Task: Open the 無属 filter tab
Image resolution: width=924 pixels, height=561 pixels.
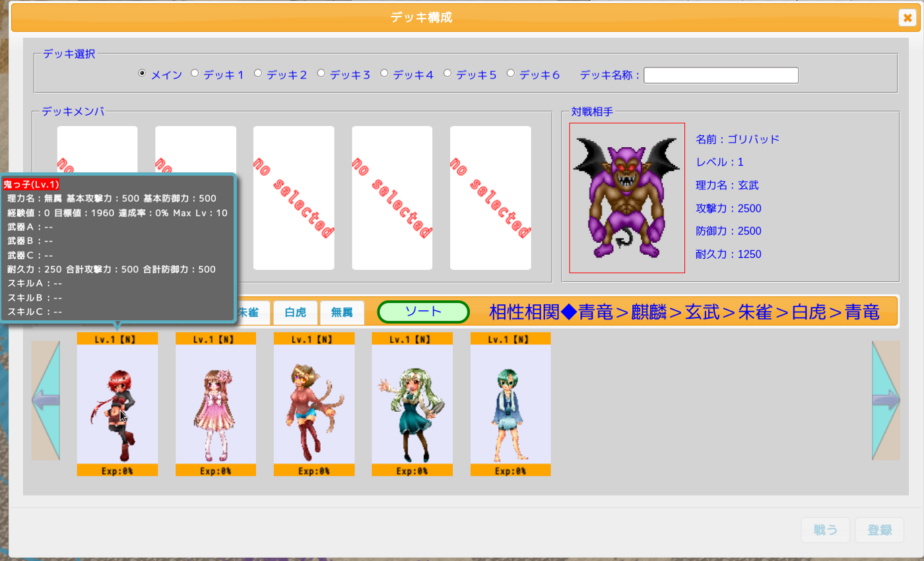Action: tap(342, 313)
